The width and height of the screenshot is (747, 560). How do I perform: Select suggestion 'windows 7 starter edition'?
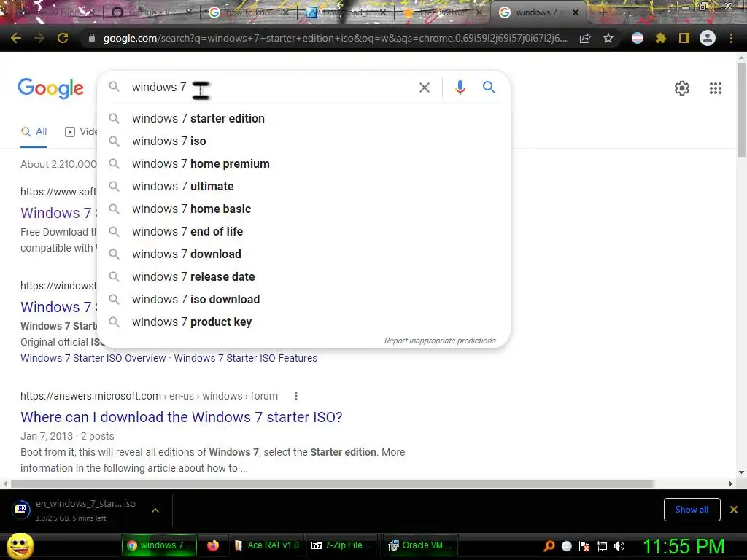pos(303,119)
